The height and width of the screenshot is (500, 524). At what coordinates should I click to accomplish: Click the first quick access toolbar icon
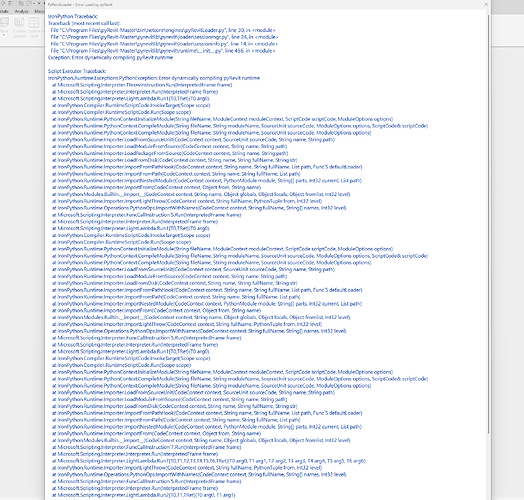(3, 3)
